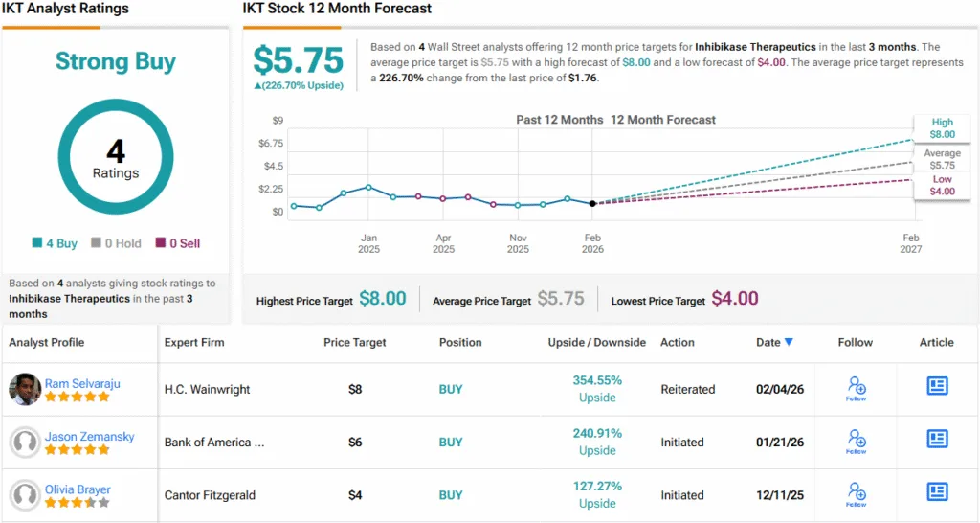This screenshot has height=523, width=980.
Task: Click Jason Zemansky's avatar placeholder
Action: pos(24,443)
